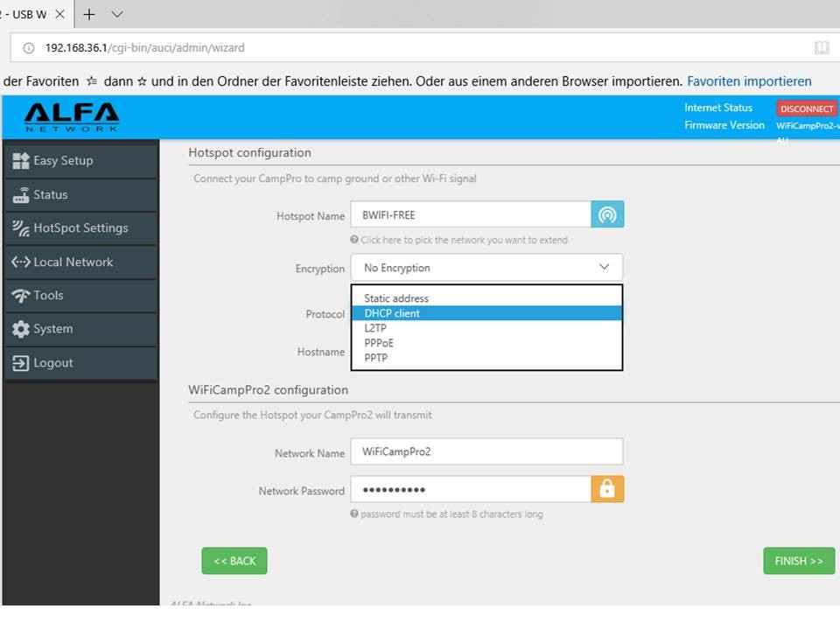Click 'Connect your CampPro to camp ground' text
The width and height of the screenshot is (840, 630).
click(335, 178)
